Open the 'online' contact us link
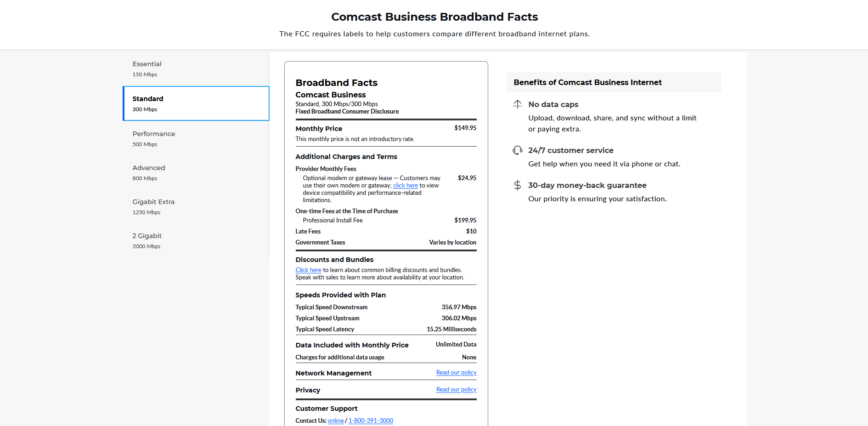The image size is (868, 426). point(336,421)
